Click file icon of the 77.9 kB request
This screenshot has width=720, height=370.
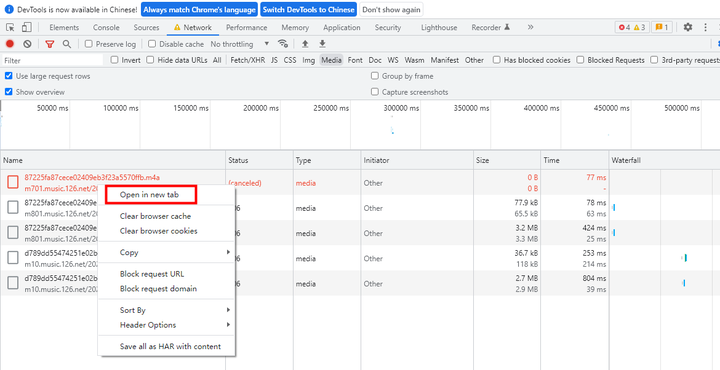(13, 208)
